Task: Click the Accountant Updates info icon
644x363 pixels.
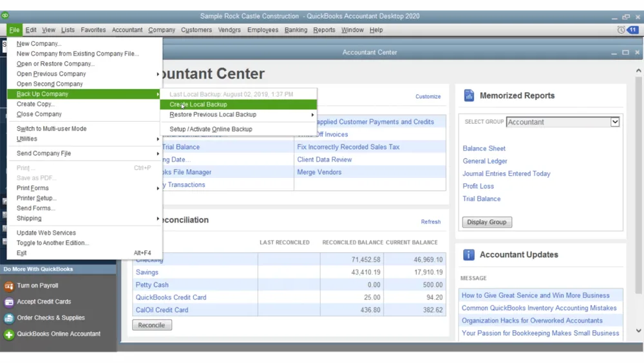Action: tap(469, 255)
